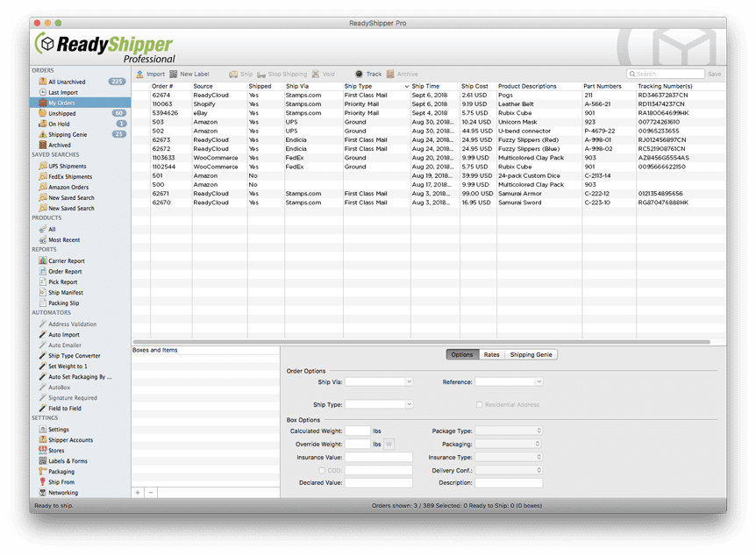Open Pick Report icon
756x555 pixels.
pyautogui.click(x=42, y=281)
